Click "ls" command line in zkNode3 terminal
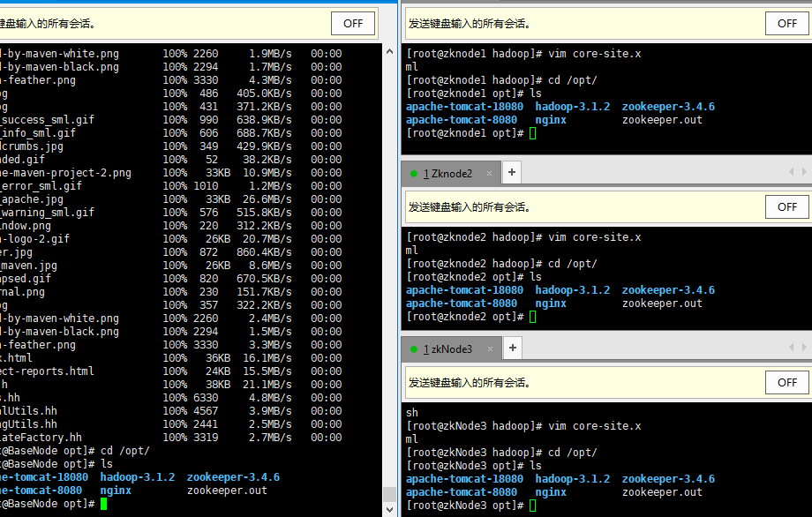 (x=536, y=466)
